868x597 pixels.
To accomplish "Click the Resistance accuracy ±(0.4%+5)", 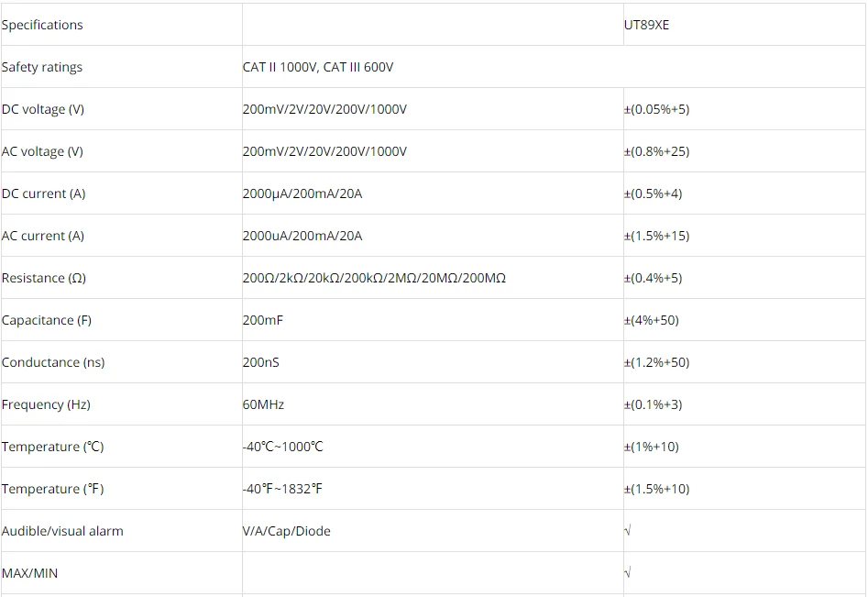I will 653,278.
